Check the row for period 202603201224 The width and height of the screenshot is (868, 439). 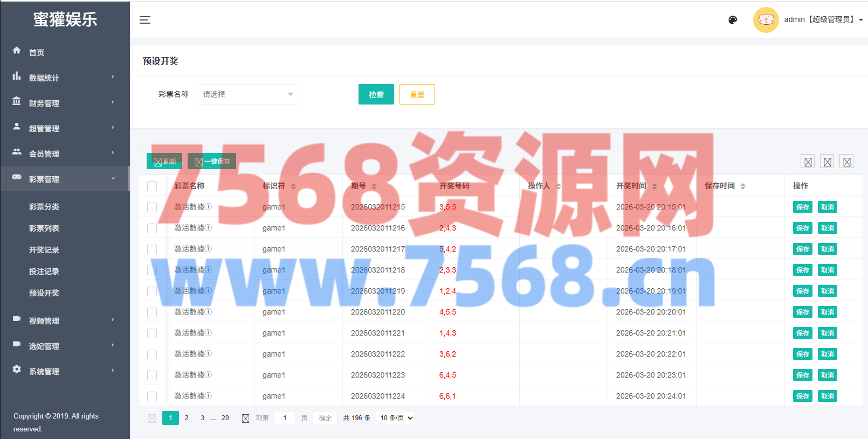(x=152, y=396)
